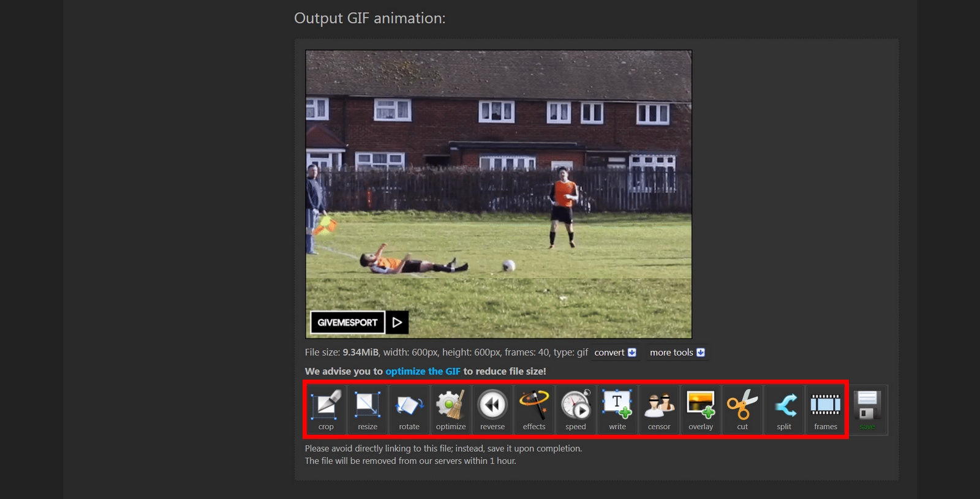Image resolution: width=980 pixels, height=499 pixels.
Task: Open the more tools dropdown
Action: click(x=677, y=353)
